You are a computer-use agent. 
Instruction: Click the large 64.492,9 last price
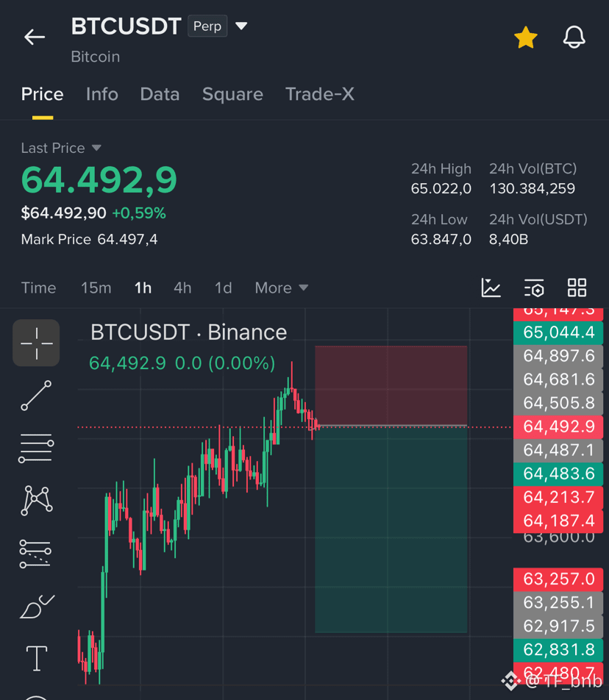99,180
